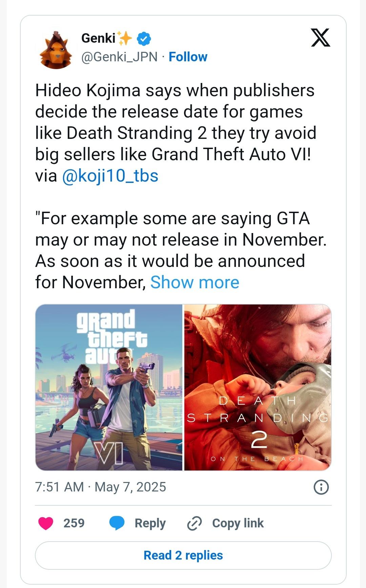Open the tweet info circle icon

pyautogui.click(x=321, y=487)
